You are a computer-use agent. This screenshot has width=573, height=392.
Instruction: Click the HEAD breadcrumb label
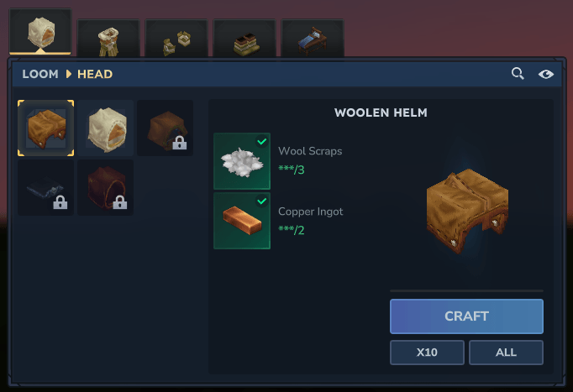tap(95, 74)
